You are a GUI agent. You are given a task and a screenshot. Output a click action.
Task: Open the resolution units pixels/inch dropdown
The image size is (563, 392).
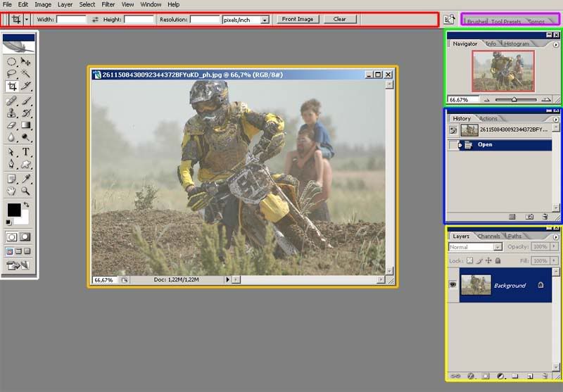tap(265, 20)
